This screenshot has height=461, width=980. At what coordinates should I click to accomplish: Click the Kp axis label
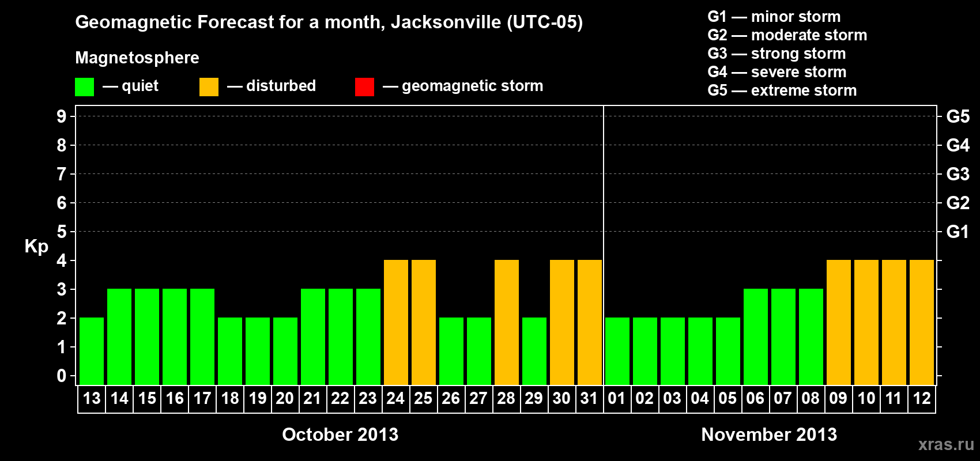click(x=36, y=247)
